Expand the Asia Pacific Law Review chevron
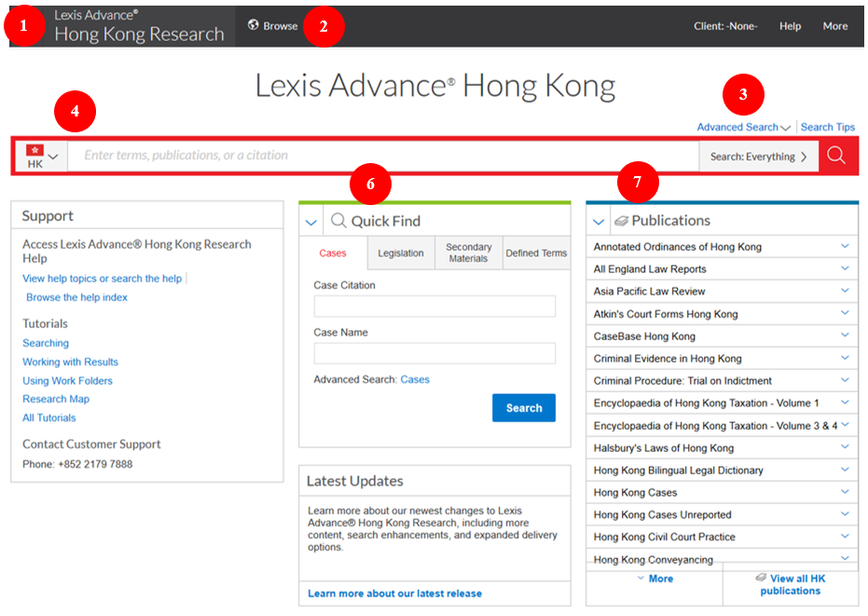 [x=845, y=291]
